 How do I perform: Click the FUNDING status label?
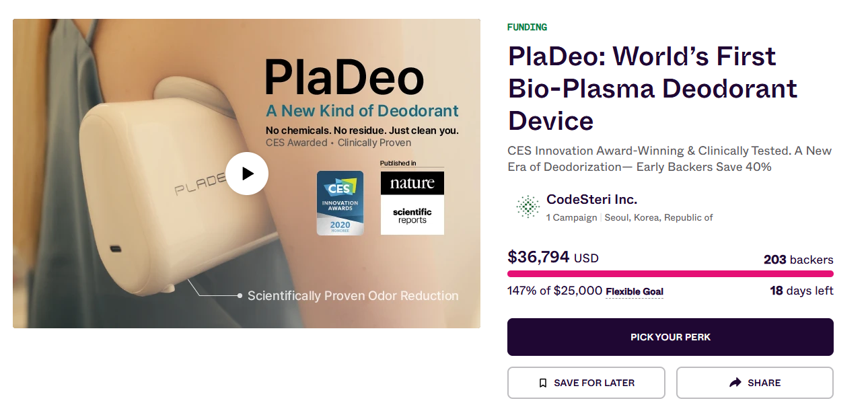tap(527, 28)
